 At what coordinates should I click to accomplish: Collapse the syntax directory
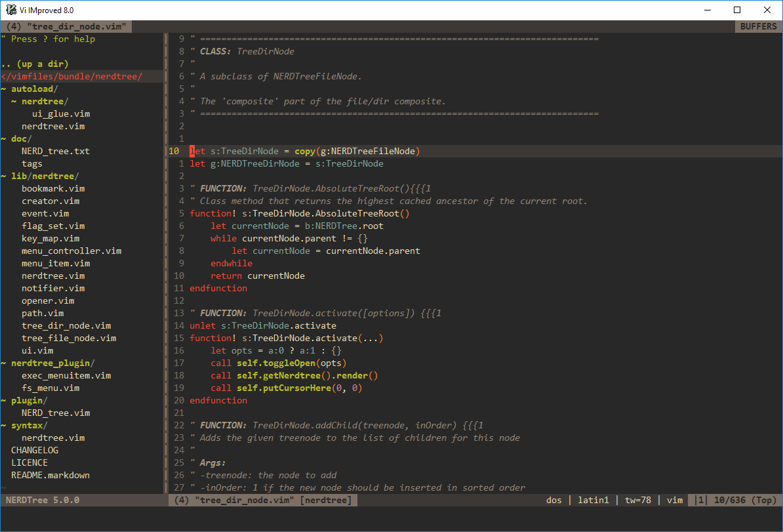click(x=26, y=425)
